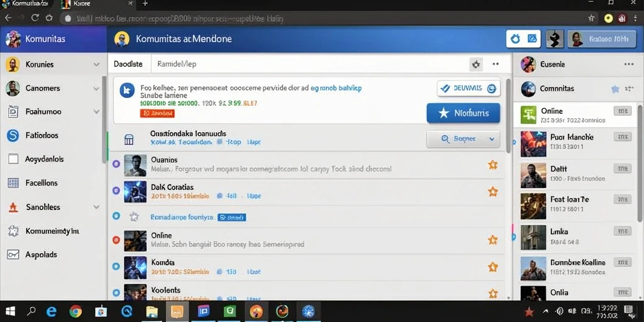This screenshot has height=322, width=644.
Task: Click the main list vertical scrollbar
Action: tap(508, 117)
